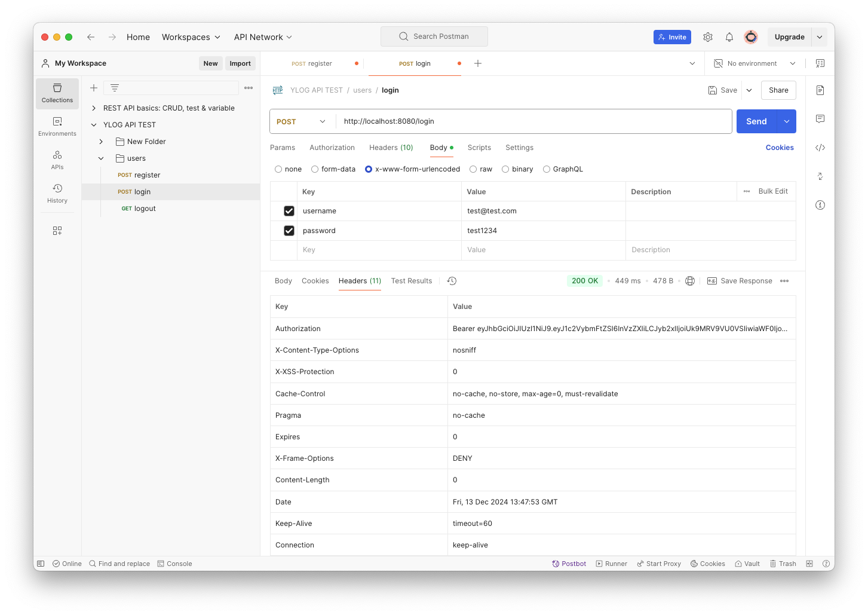Uncheck the password parameter checkbox
The width and height of the screenshot is (868, 615).
tap(289, 231)
